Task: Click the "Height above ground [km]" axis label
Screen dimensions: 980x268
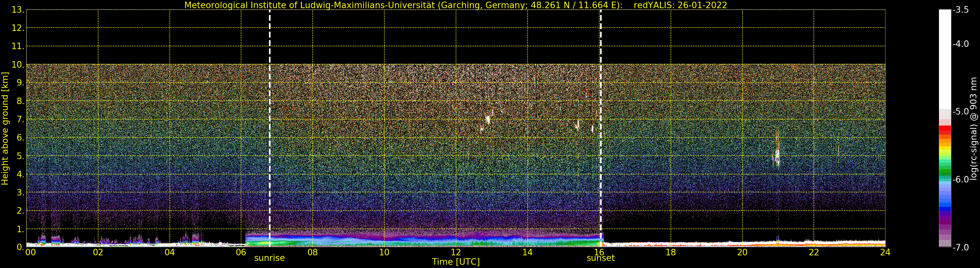Action: click(5, 128)
